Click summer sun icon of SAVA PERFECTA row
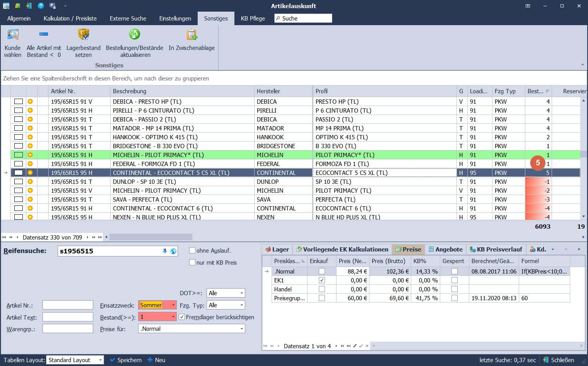588x366 pixels. [x=30, y=200]
